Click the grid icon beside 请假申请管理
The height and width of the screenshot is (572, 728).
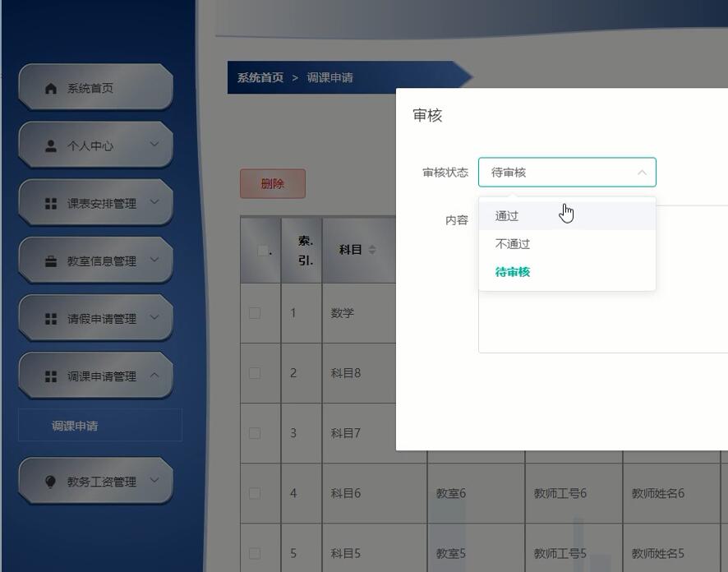click(51, 319)
